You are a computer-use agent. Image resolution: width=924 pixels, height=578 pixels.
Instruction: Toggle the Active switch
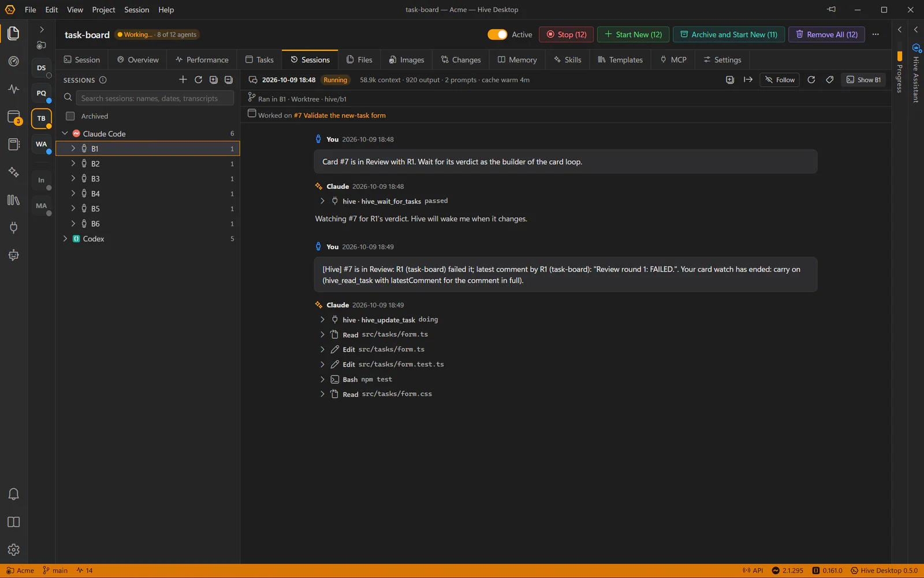pos(497,34)
